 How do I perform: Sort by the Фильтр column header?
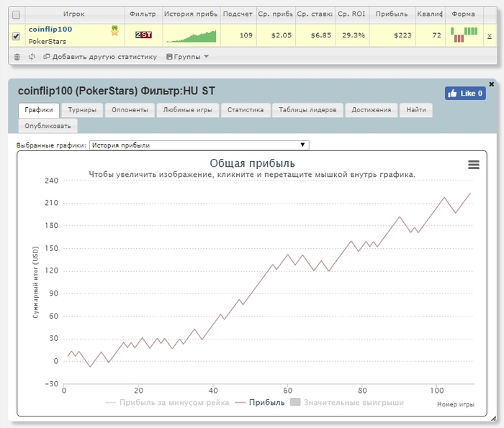click(x=143, y=14)
